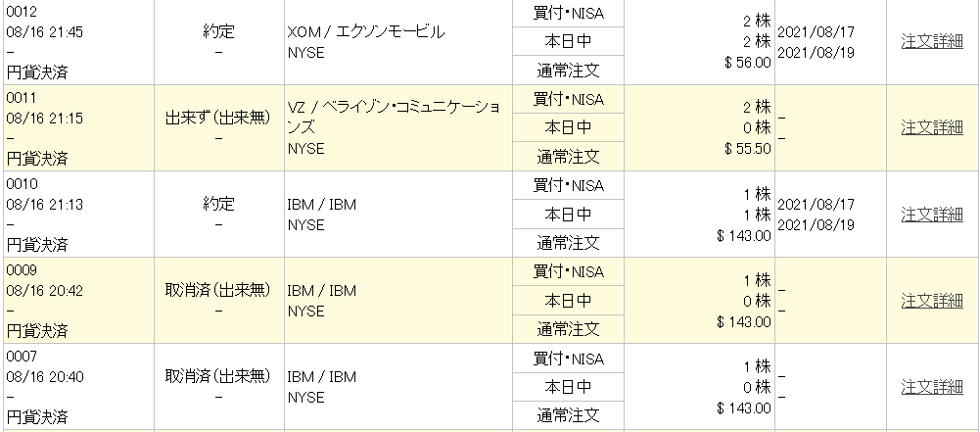Click the 約定 status of IBM order 0010
Image resolution: width=980 pixels, height=432 pixels.
tap(218, 204)
